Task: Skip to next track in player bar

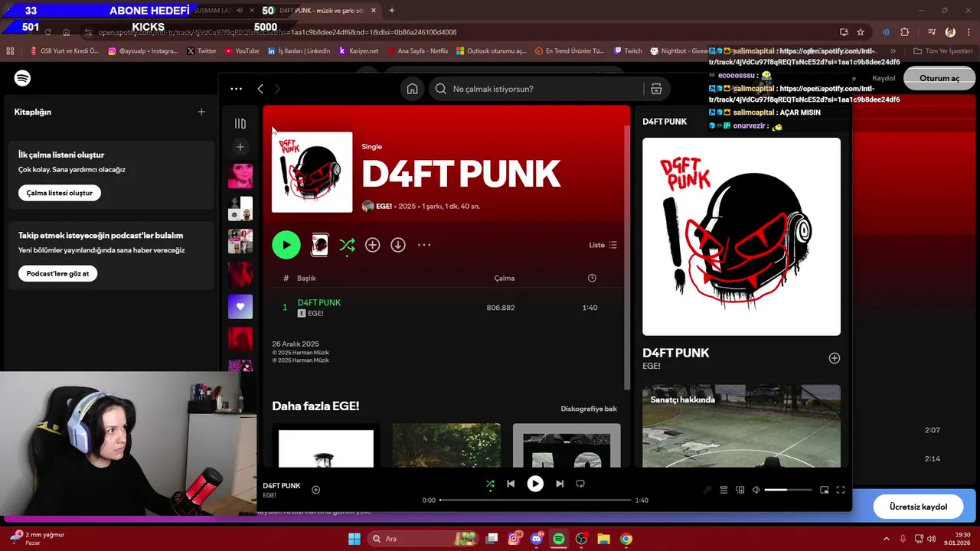Action: coord(560,484)
